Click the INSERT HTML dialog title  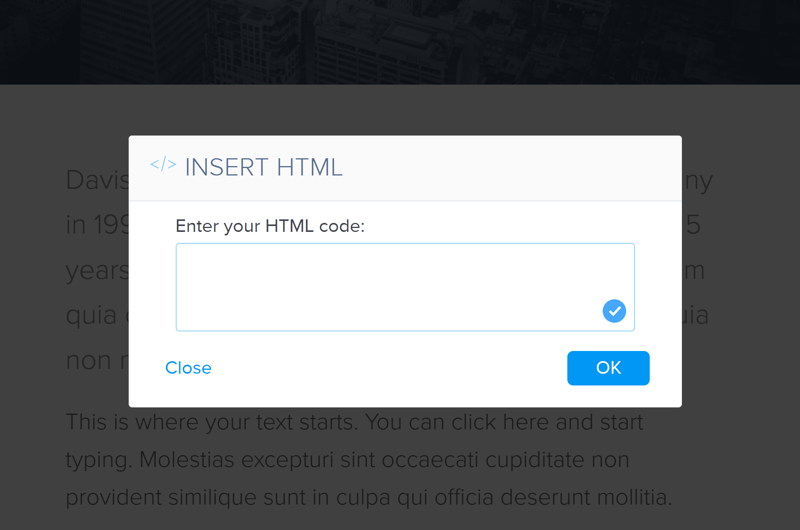263,167
